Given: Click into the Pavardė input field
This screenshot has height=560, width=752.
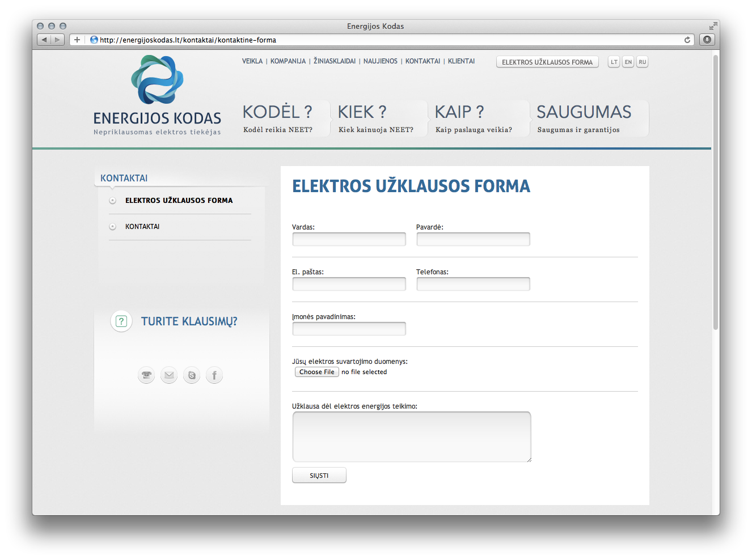Looking at the screenshot, I should click(x=474, y=239).
